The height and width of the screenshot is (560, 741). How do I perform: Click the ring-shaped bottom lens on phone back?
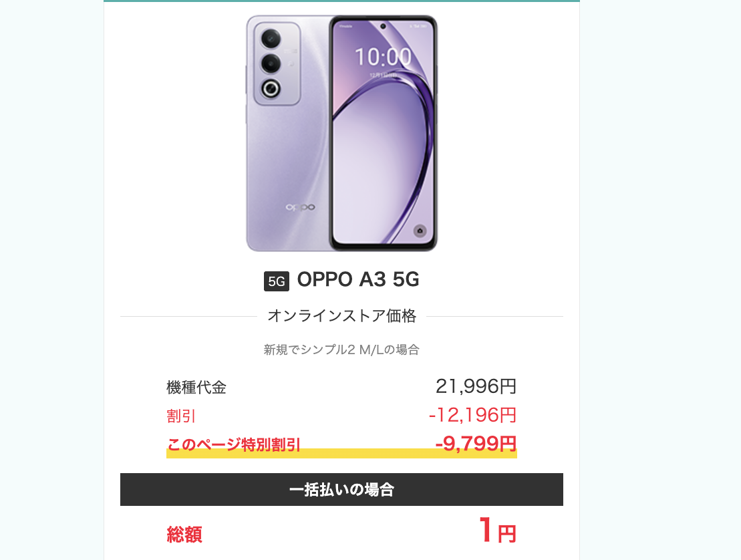[x=271, y=88]
